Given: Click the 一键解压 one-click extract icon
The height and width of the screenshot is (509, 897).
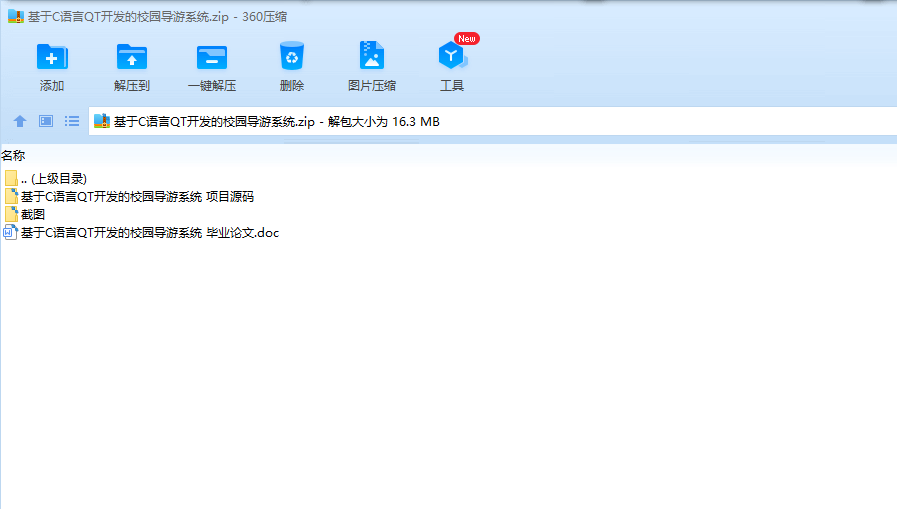Looking at the screenshot, I should point(212,57).
